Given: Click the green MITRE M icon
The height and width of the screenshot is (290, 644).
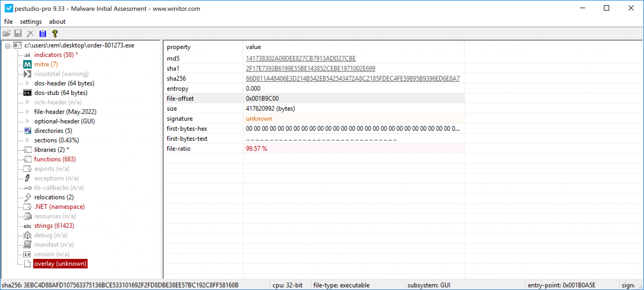Looking at the screenshot, I should click(x=27, y=64).
